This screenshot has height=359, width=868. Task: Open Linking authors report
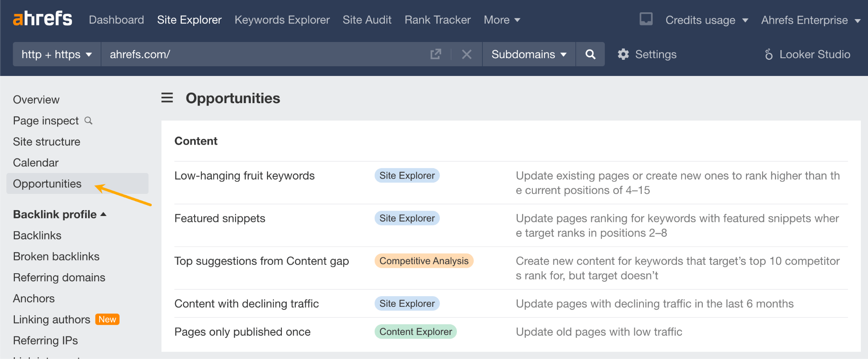(52, 320)
